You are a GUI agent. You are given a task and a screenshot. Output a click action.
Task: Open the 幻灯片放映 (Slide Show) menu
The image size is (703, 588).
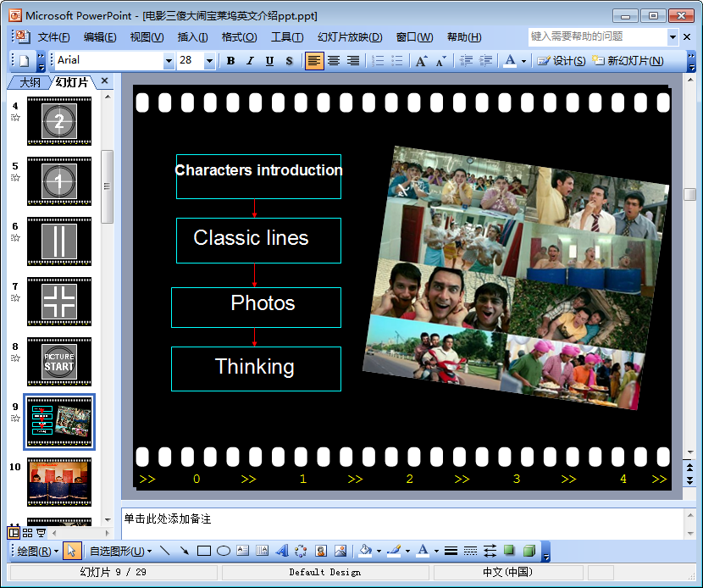point(350,37)
